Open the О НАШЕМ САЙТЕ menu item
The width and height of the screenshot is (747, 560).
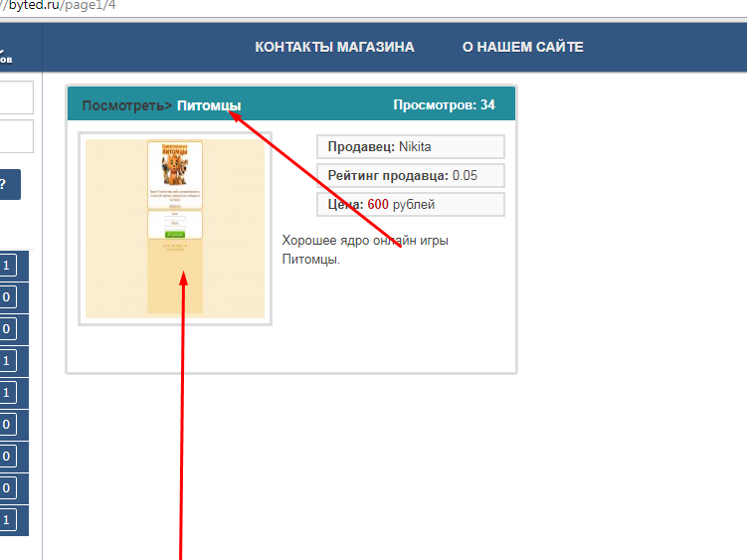[522, 47]
